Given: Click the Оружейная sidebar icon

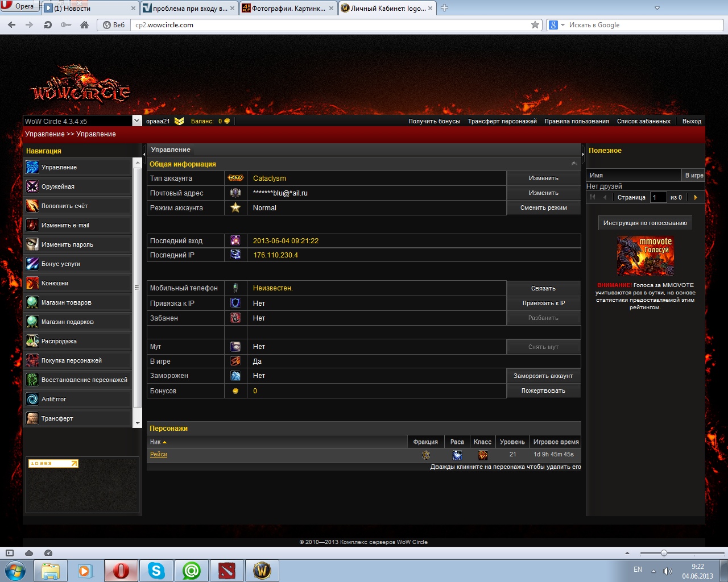Looking at the screenshot, I should 32,186.
